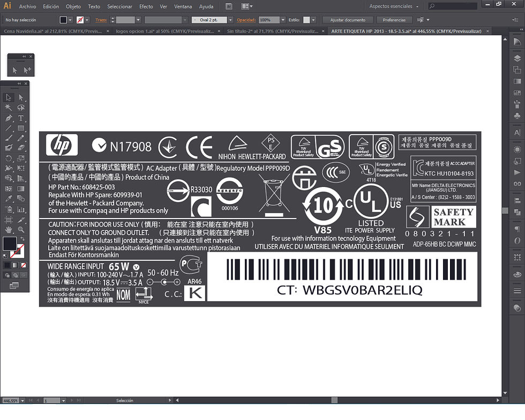Open the Brushes panel icon
This screenshot has width=525, height=420.
point(517,104)
